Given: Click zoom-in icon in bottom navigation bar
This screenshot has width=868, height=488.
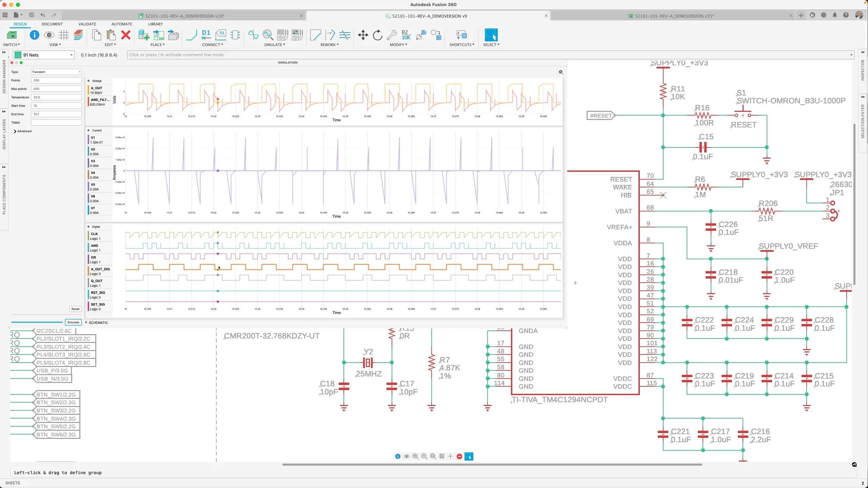Looking at the screenshot, I should tap(415, 456).
